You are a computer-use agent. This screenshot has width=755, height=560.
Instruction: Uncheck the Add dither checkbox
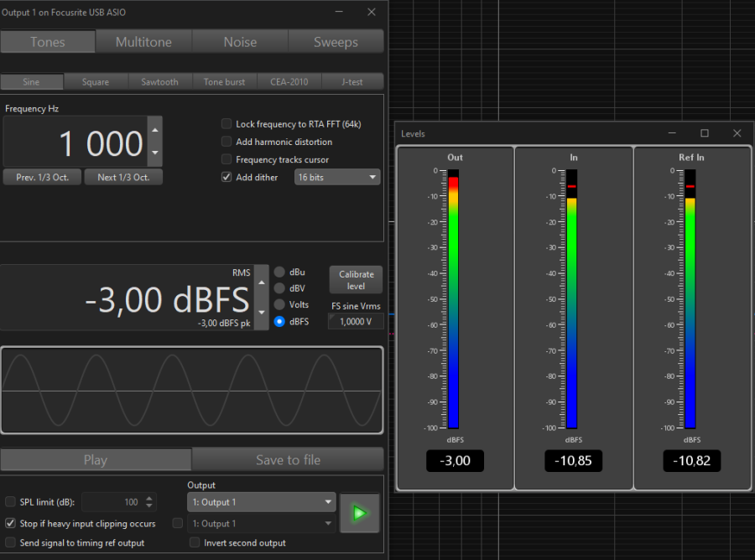pos(226,177)
